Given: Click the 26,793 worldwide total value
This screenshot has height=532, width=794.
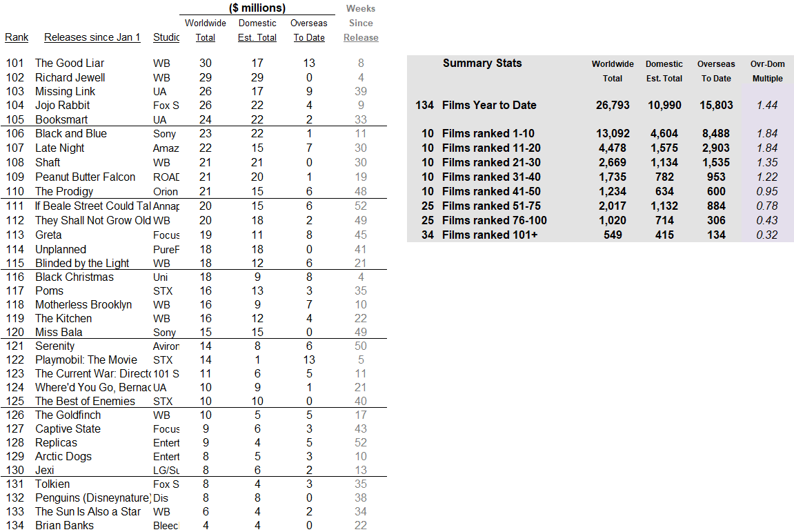Looking at the screenshot, I should 613,106.
